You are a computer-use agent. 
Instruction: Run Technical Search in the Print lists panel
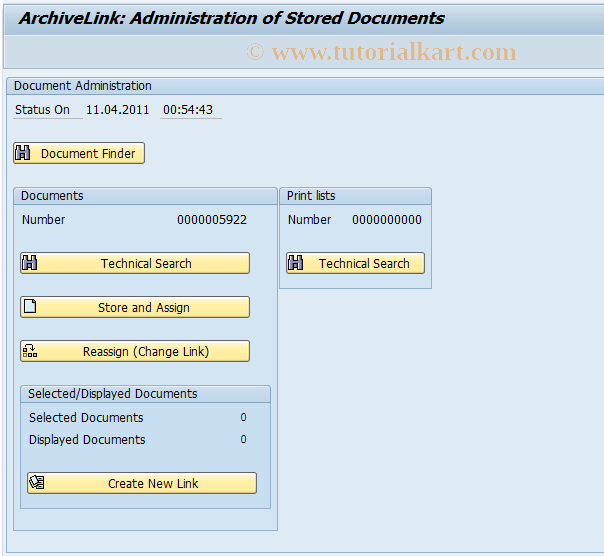[x=355, y=263]
